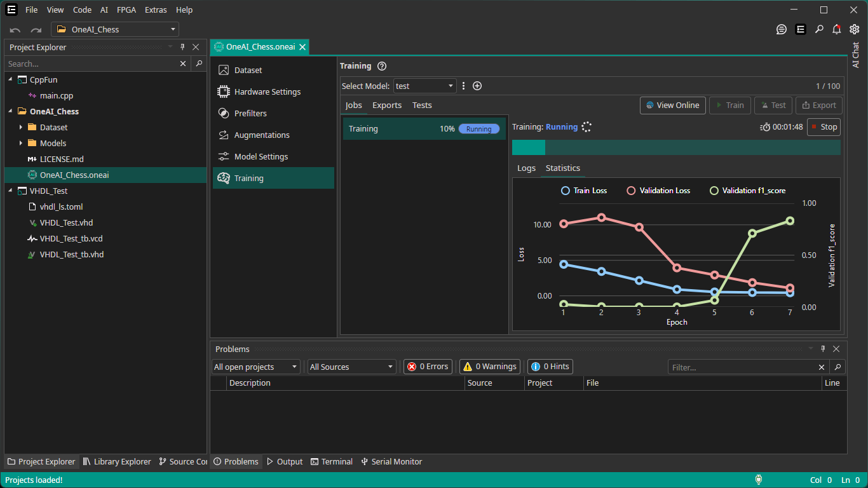Switch to the Logs tab
Screen dimensions: 868x488
click(x=526, y=168)
